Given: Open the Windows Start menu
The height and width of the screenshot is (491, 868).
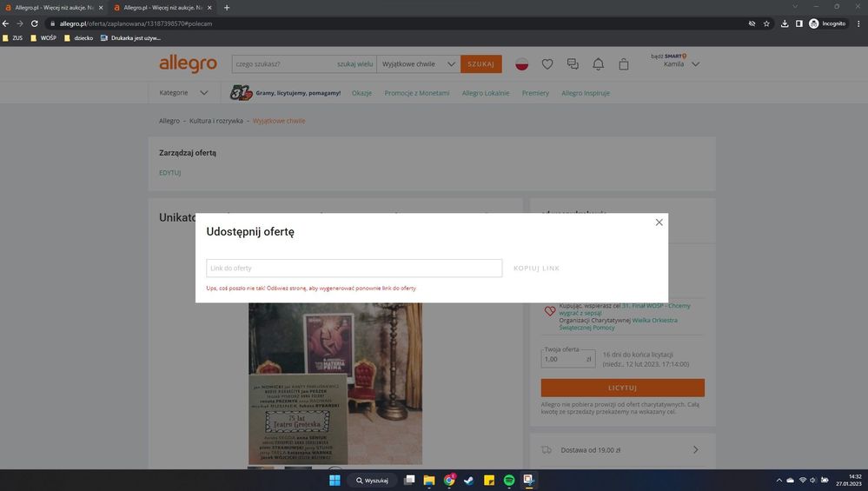Looking at the screenshot, I should tap(335, 480).
